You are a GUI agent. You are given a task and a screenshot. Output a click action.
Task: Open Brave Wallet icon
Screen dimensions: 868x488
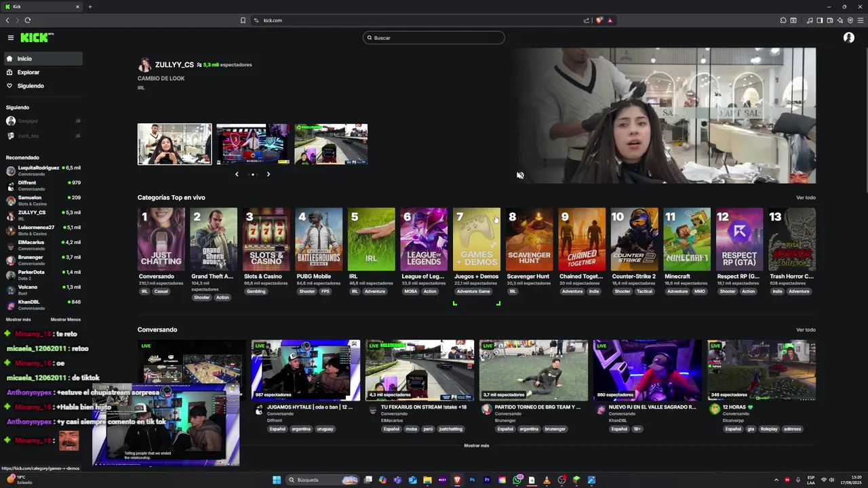830,20
